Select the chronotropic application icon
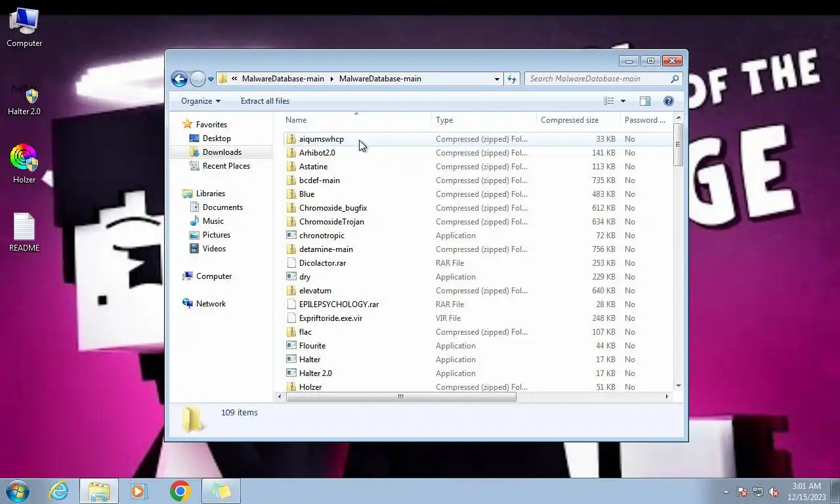Viewport: 840px width, 504px height. tap(291, 236)
